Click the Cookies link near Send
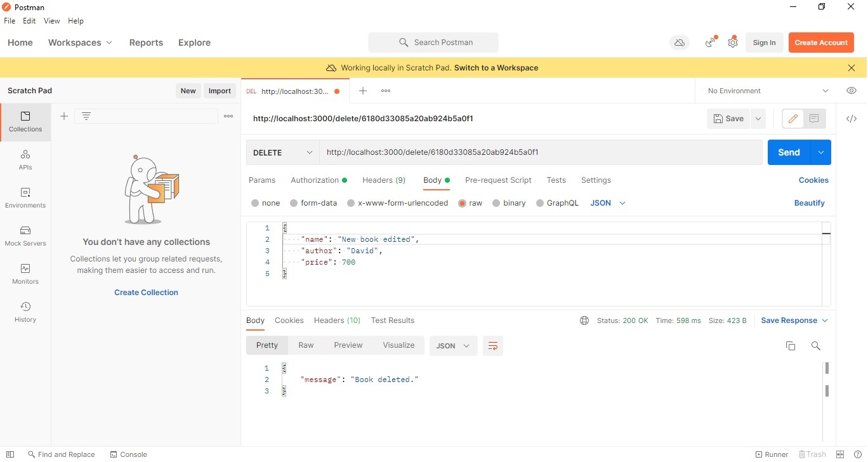The width and height of the screenshot is (868, 462). 813,180
